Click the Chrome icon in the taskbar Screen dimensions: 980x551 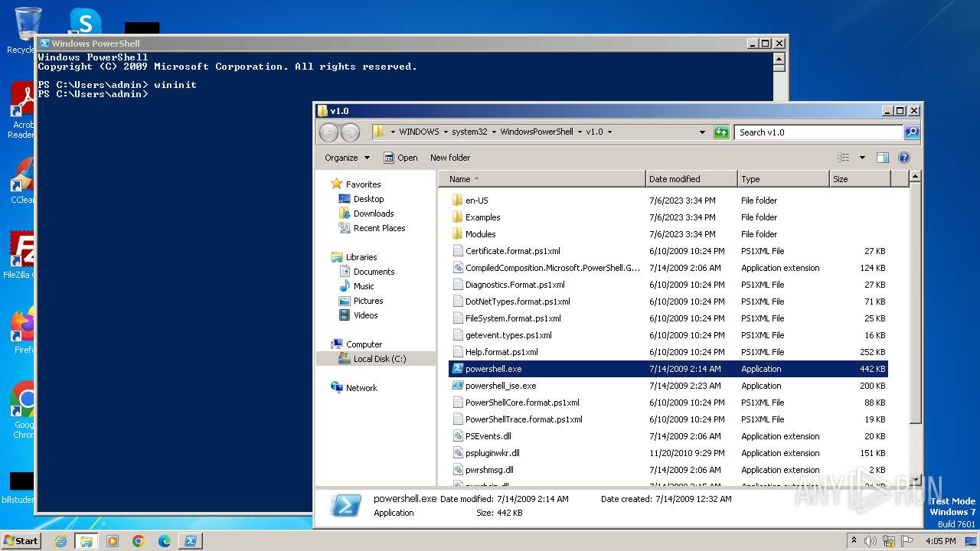[x=139, y=541]
